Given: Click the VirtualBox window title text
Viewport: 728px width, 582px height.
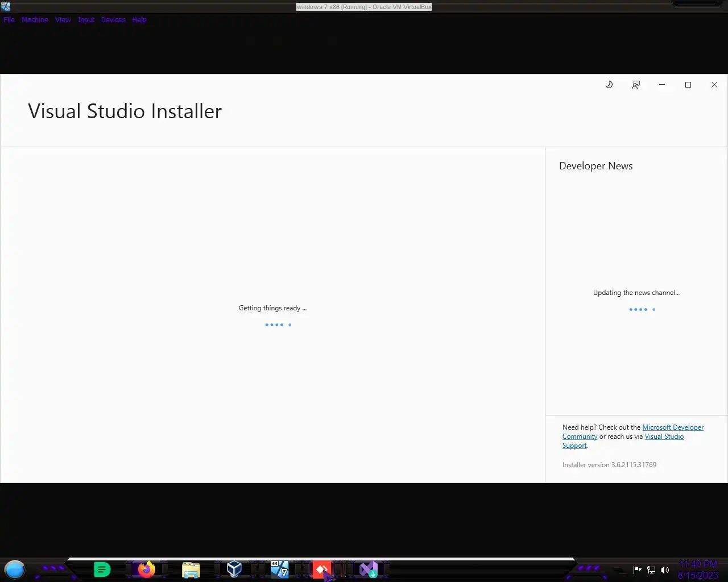Looking at the screenshot, I should click(x=364, y=7).
